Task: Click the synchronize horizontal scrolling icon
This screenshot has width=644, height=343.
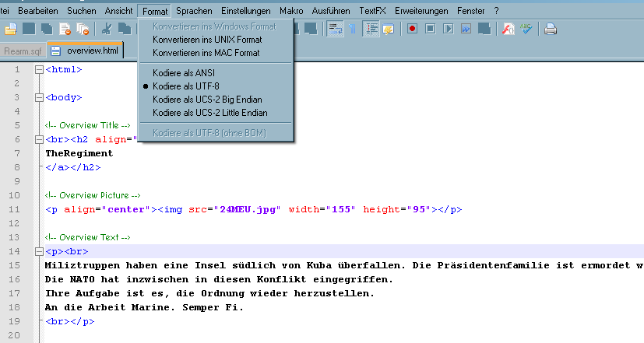Action: point(311,29)
